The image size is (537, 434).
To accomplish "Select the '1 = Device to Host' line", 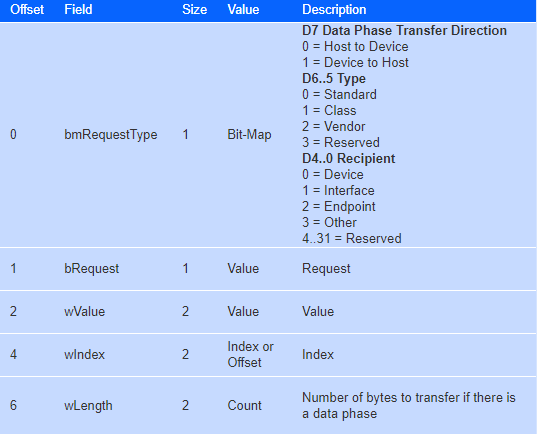I will (x=355, y=62).
